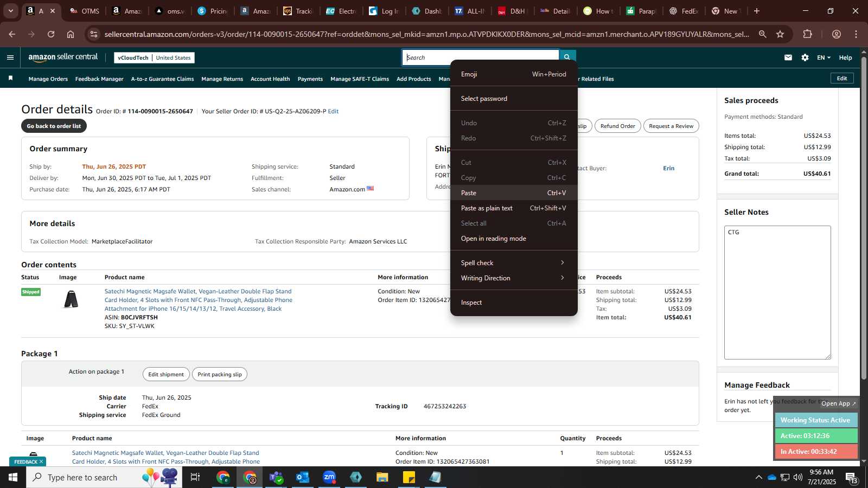Click the Seller Central Search input field
Viewport: 868px width, 488px height.
tap(481, 57)
